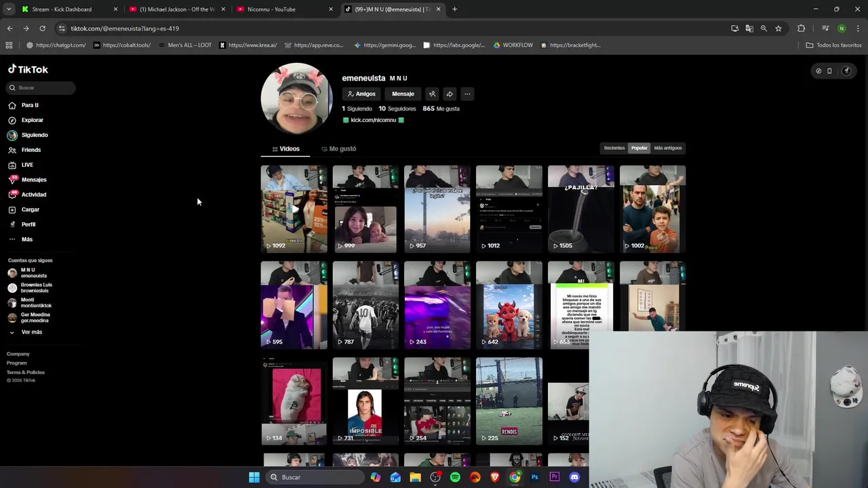Open Todos los favoritos folder
Image resolution: width=868 pixels, height=488 pixels.
point(833,45)
